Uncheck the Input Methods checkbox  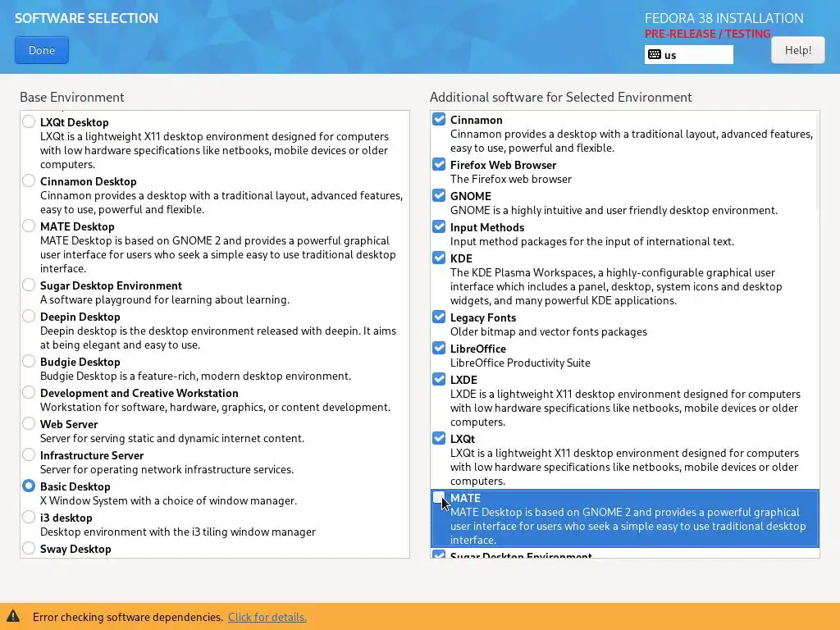tap(439, 226)
